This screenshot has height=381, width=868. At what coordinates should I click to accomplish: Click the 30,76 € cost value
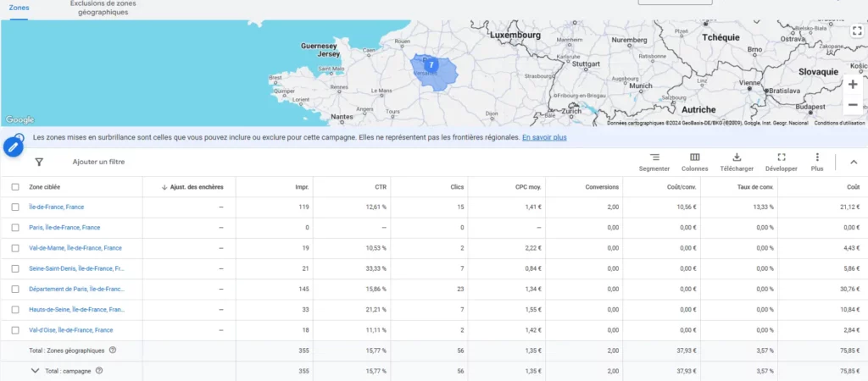[849, 289]
